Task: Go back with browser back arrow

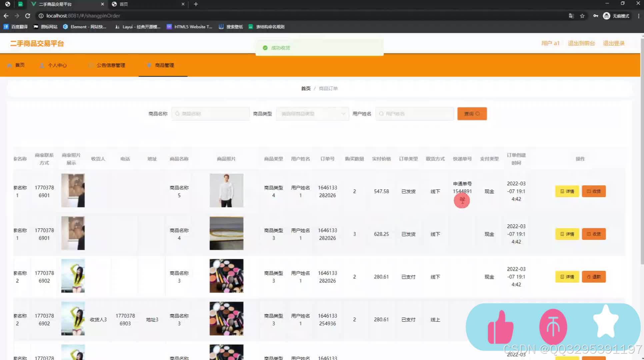Action: (6, 16)
